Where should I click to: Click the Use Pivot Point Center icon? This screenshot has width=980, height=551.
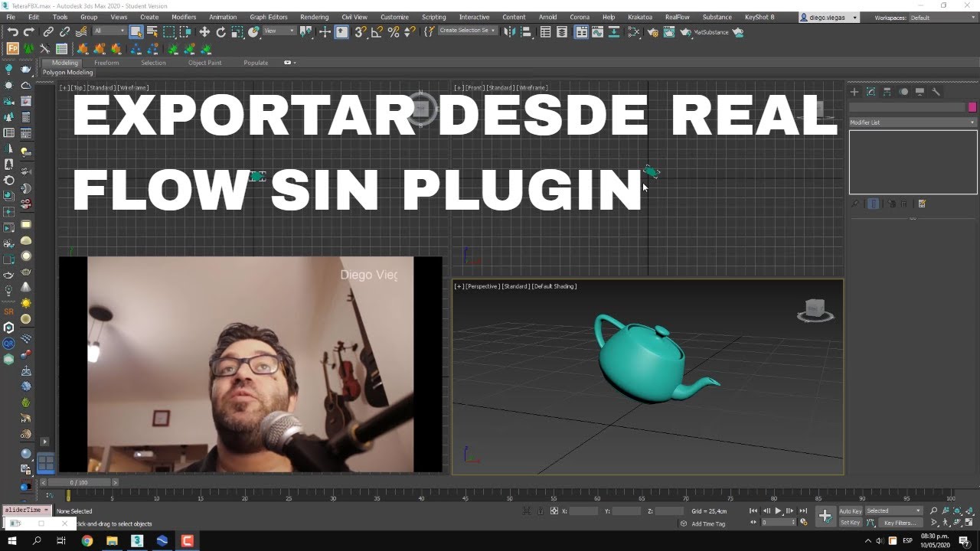[x=305, y=31]
